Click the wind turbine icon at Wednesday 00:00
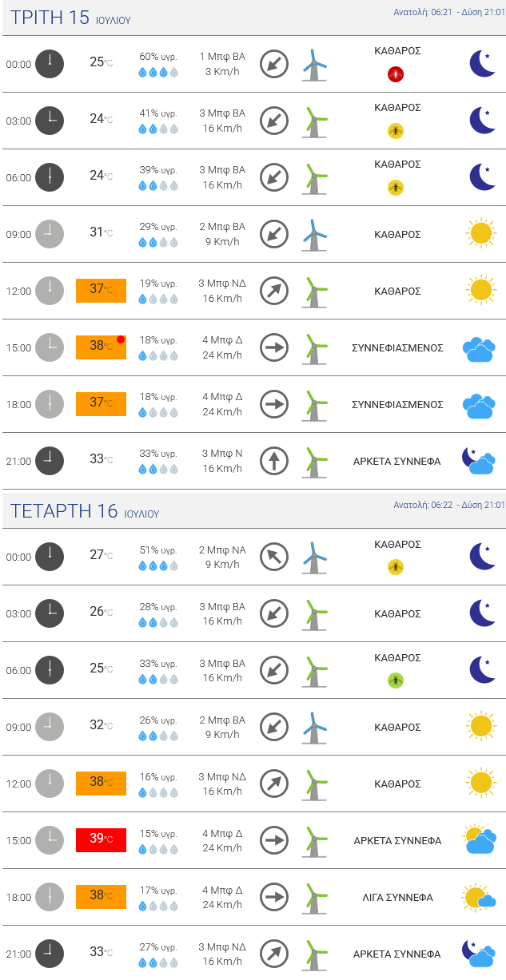This screenshot has width=506, height=980. point(314,557)
